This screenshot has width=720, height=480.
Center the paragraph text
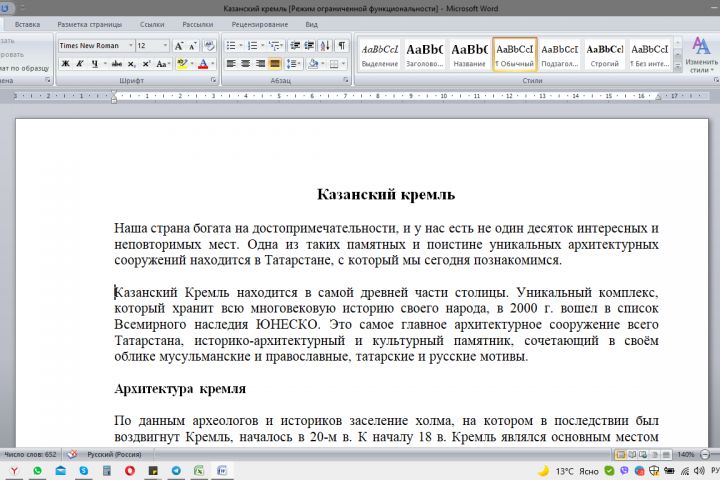[x=246, y=64]
